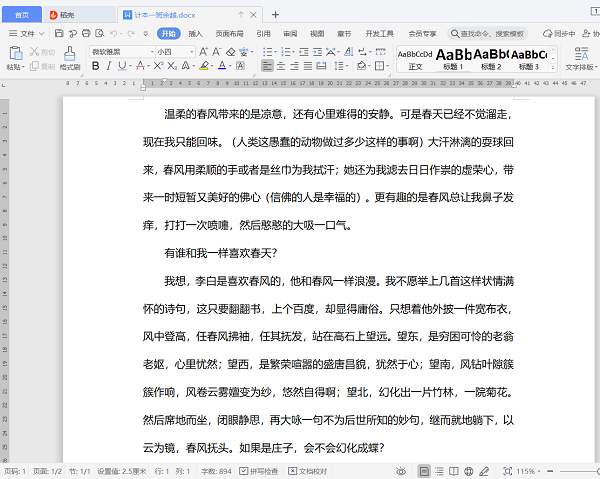
Task: Open the 页面布局 (Page Layout) tab
Action: (x=229, y=33)
